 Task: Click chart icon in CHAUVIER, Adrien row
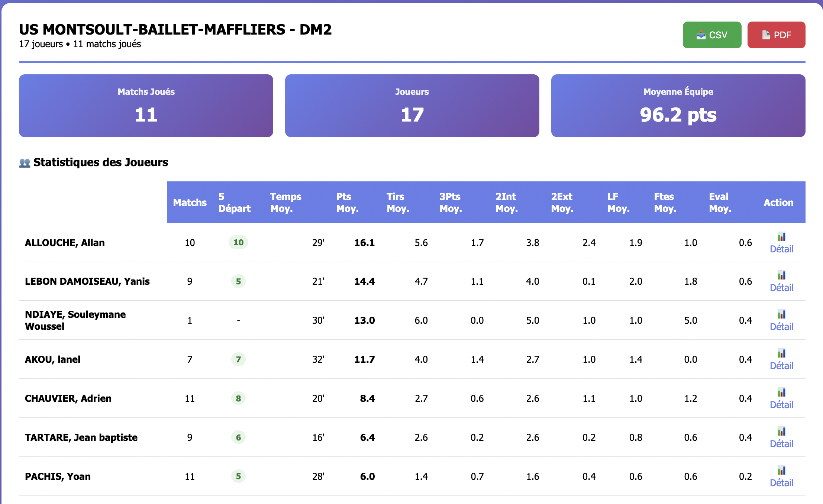(781, 392)
